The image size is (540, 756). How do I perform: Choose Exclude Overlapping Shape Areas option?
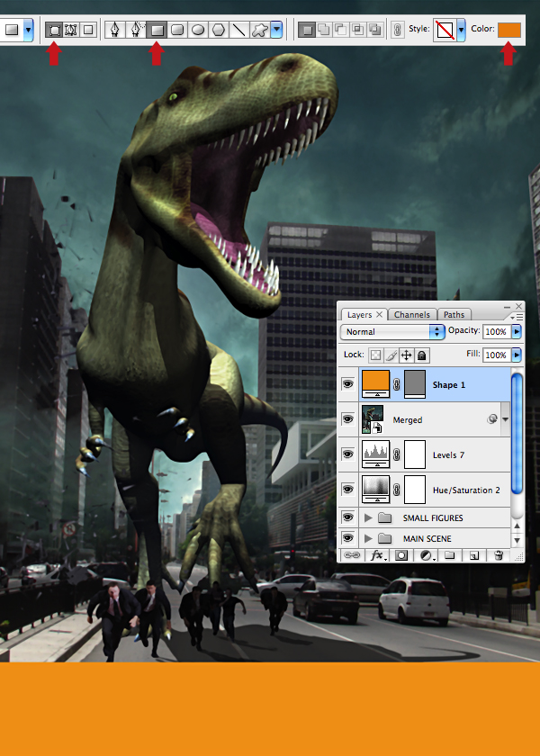pos(375,30)
